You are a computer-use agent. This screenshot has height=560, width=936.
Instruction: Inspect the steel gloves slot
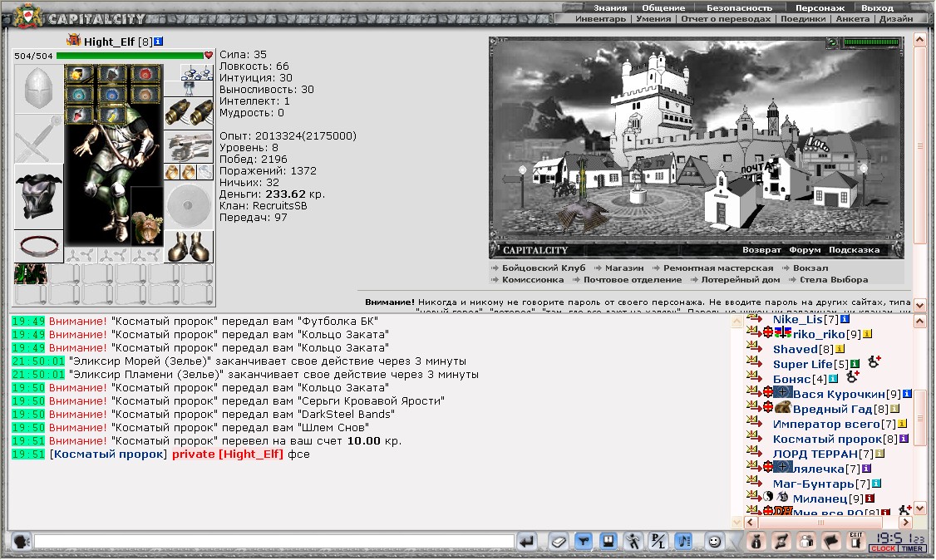[189, 147]
